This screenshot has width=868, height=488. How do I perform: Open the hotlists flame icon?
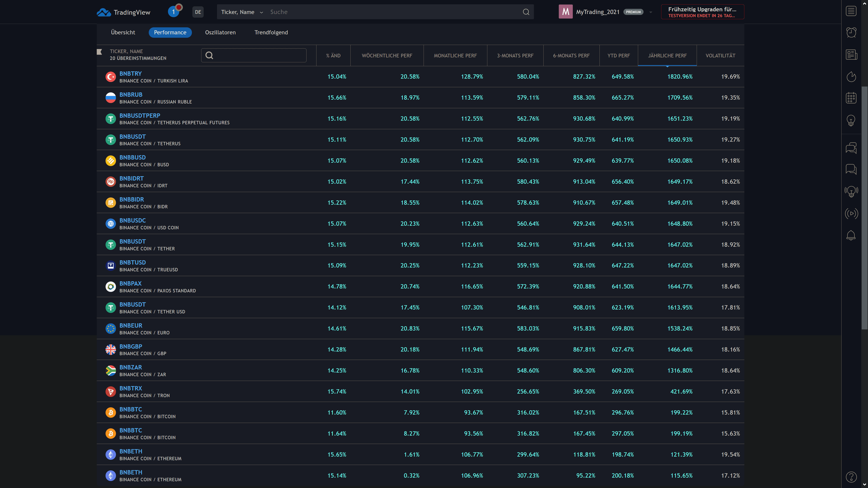pyautogui.click(x=851, y=77)
